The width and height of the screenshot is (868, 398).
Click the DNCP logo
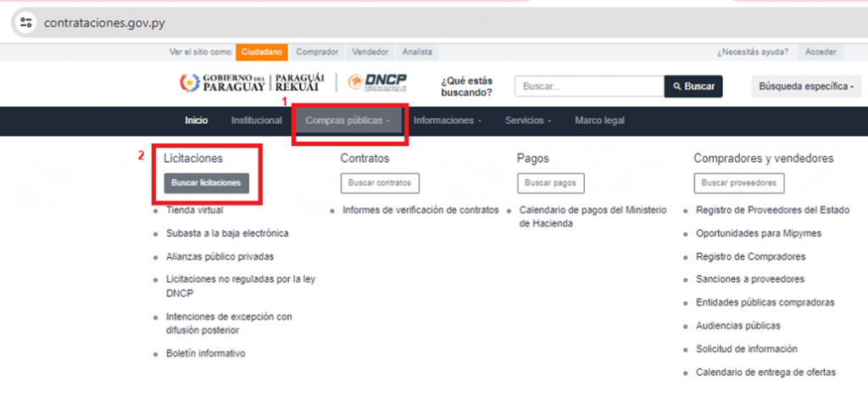[378, 83]
